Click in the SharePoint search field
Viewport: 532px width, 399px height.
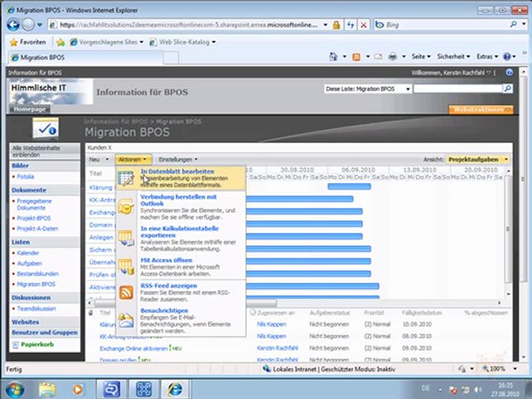(x=456, y=88)
